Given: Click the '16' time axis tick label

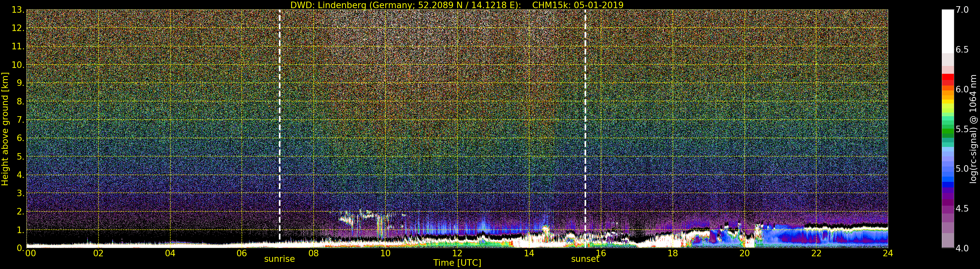Looking at the screenshot, I should pyautogui.click(x=601, y=253).
